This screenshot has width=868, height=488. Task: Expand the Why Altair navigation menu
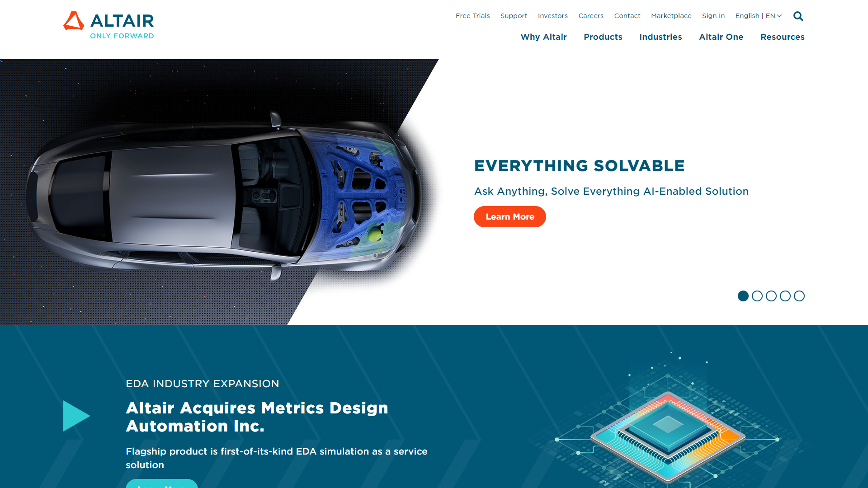tap(544, 37)
